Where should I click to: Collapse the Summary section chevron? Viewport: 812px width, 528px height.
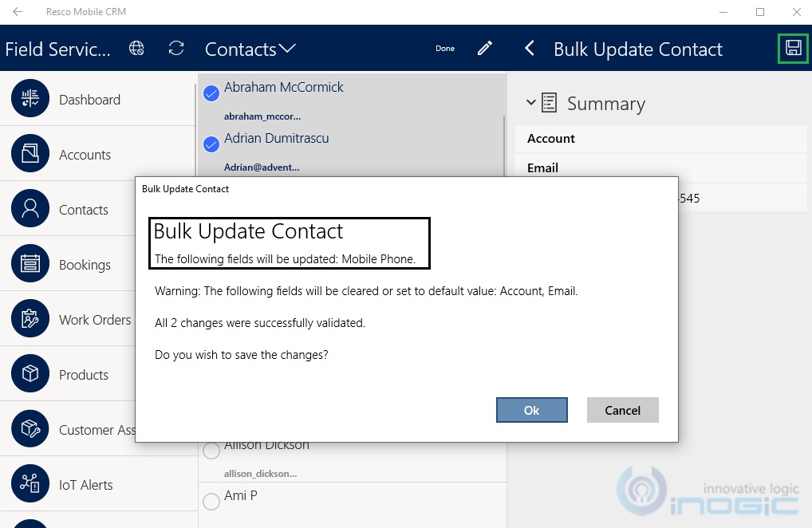[530, 103]
